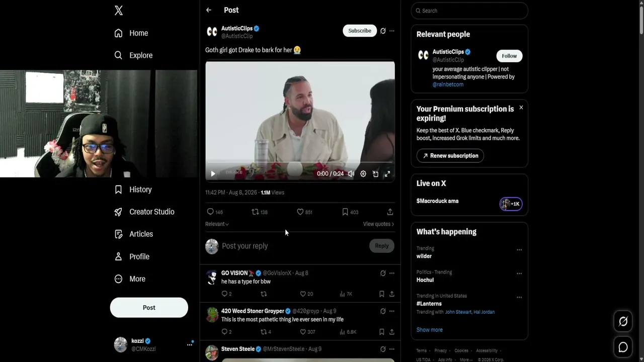Share the 420 Weed Stoner Groyper comment

(392, 332)
